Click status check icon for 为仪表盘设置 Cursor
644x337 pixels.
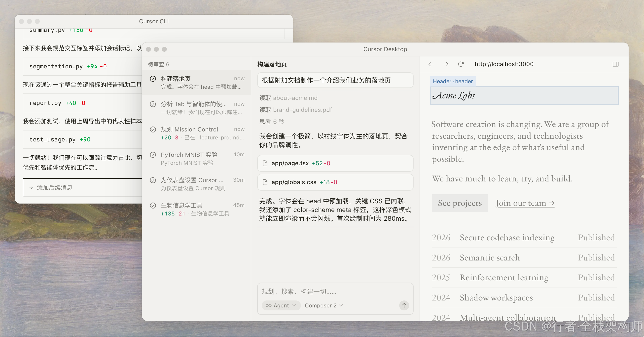click(153, 180)
